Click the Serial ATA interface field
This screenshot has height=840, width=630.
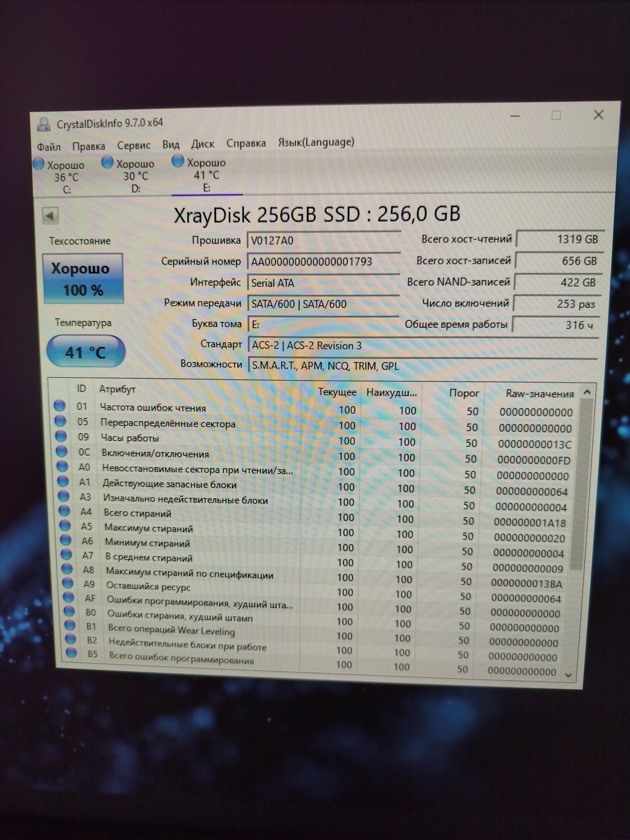pos(324,283)
